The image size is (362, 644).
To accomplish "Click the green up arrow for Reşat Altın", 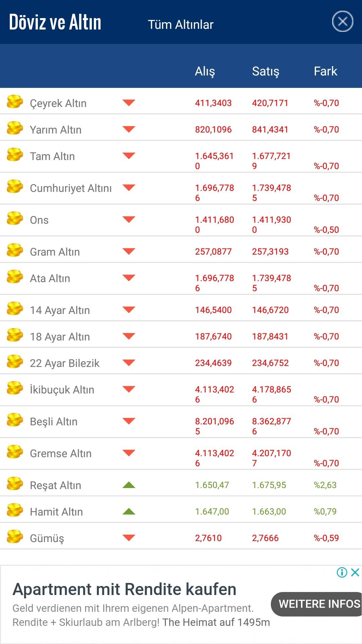I will [129, 485].
